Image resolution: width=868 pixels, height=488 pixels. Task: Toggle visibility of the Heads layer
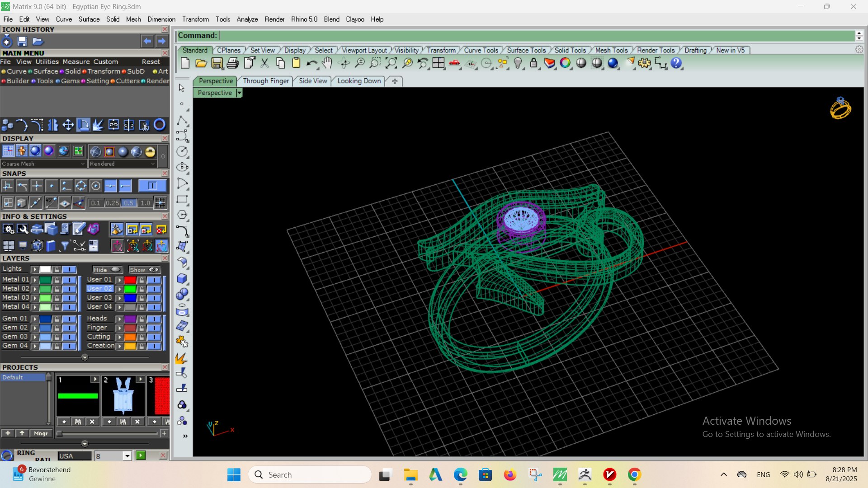tap(154, 319)
